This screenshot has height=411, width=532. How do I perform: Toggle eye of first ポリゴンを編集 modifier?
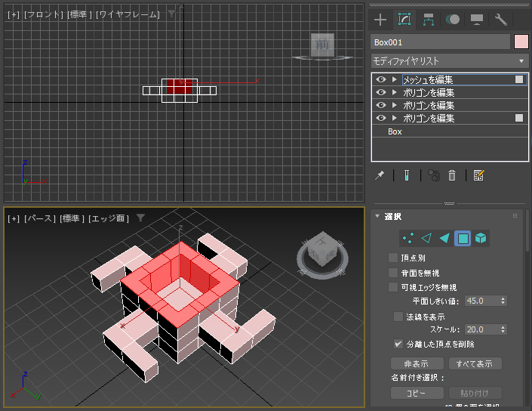pyautogui.click(x=381, y=92)
